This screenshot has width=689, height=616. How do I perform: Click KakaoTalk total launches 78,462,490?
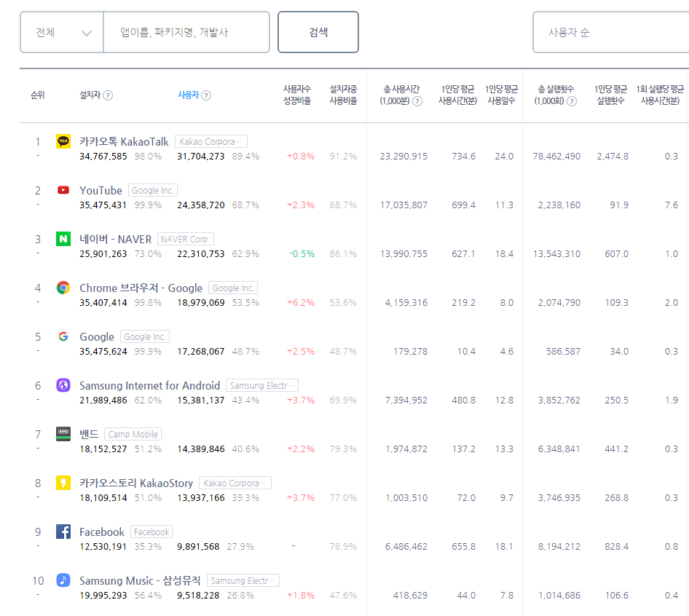[556, 157]
